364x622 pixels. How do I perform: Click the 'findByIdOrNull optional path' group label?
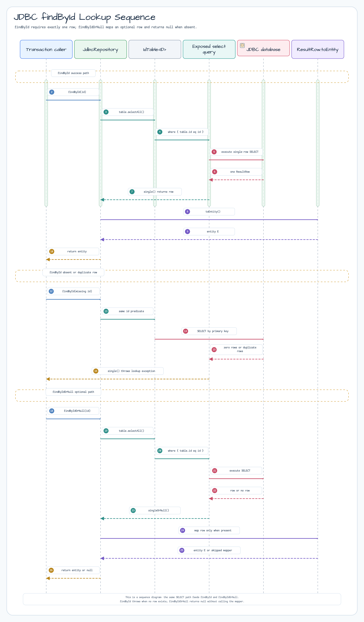click(73, 392)
